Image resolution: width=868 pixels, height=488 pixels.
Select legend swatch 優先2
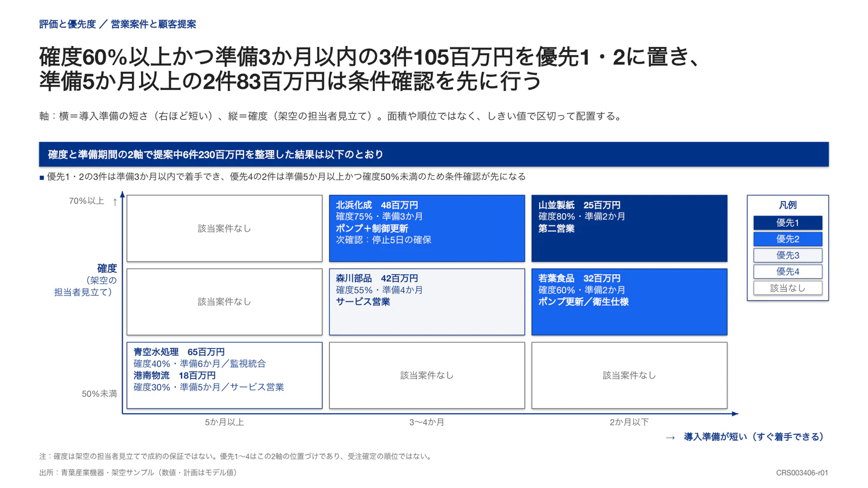click(788, 239)
